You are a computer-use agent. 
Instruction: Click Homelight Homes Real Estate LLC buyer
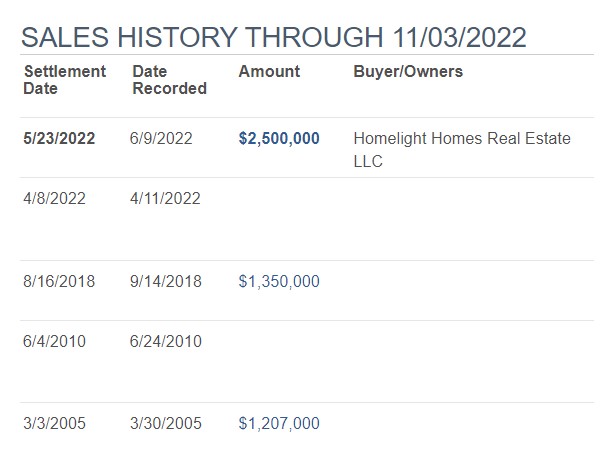(462, 150)
